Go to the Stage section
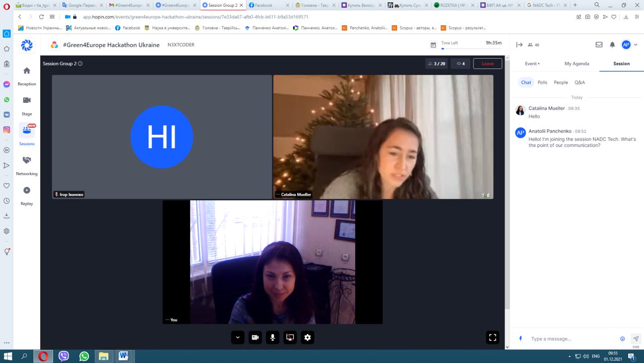The height and width of the screenshot is (363, 644). (27, 105)
